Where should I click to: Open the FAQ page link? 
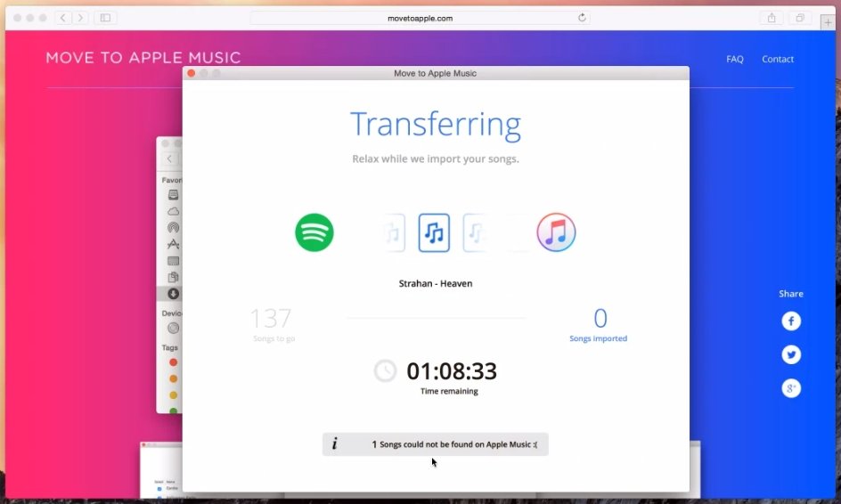click(x=735, y=59)
